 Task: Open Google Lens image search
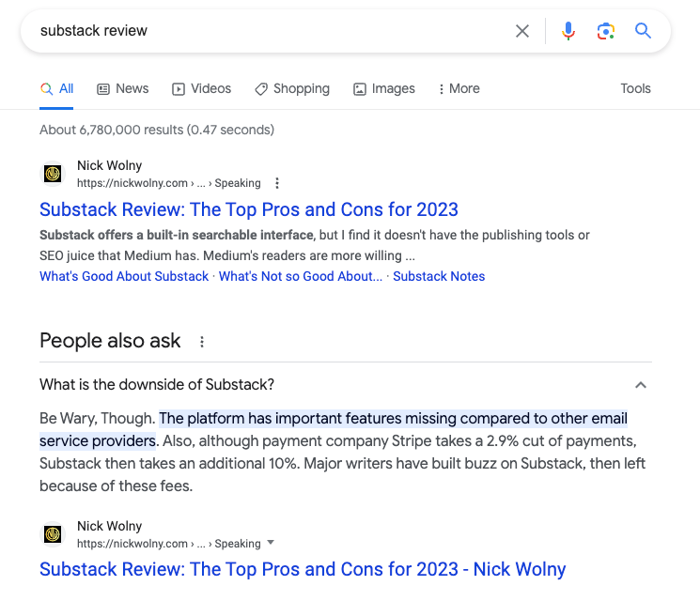[x=606, y=31]
